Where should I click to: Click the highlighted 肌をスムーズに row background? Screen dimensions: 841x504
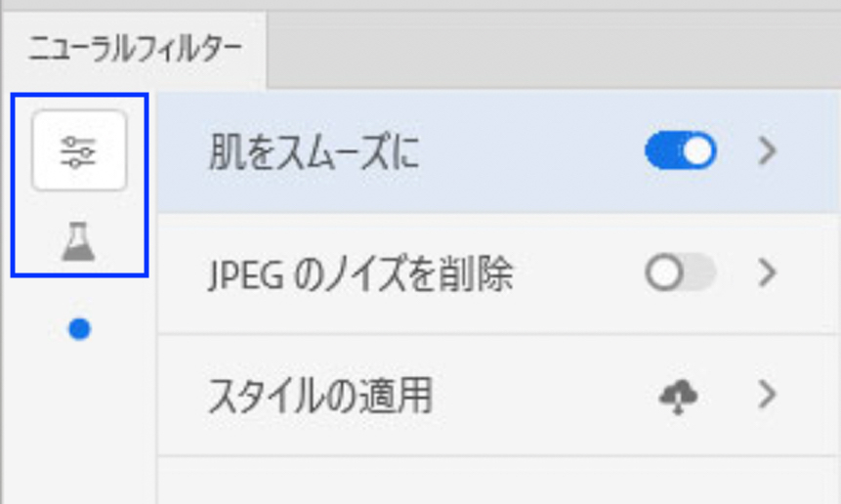527,151
